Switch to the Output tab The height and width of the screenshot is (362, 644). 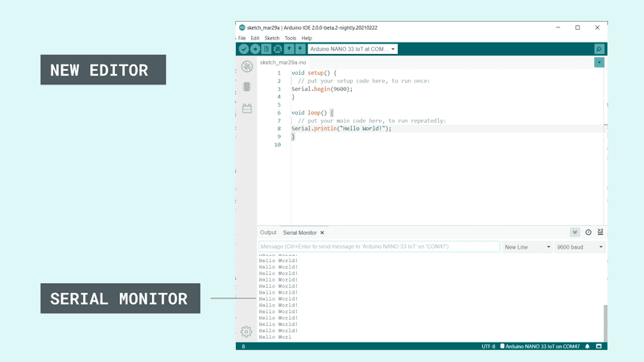(268, 232)
